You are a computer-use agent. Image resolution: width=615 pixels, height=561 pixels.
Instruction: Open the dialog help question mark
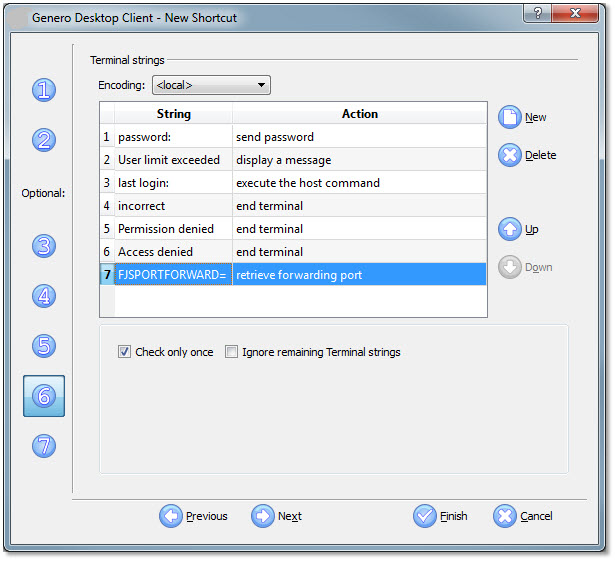pyautogui.click(x=538, y=13)
